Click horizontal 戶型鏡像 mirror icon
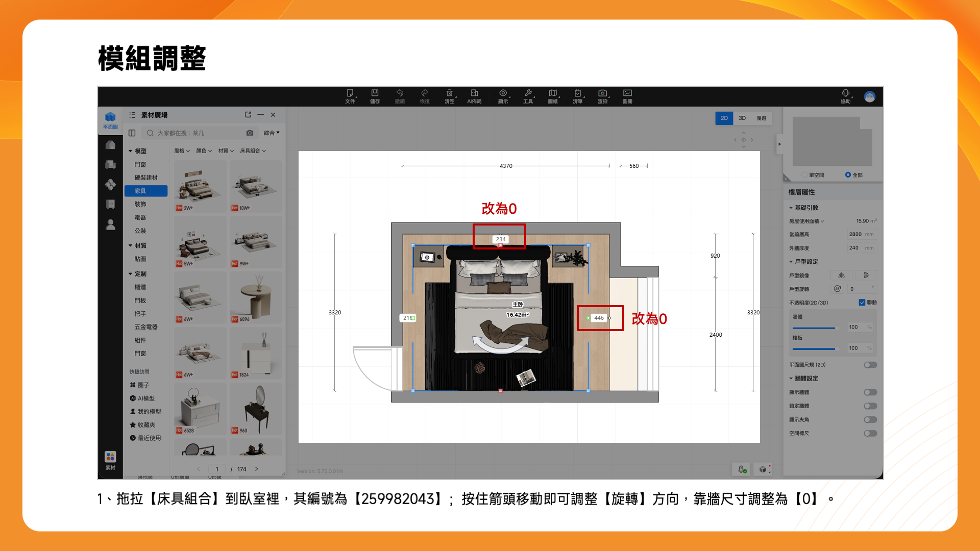This screenshot has height=551, width=980. (x=841, y=275)
